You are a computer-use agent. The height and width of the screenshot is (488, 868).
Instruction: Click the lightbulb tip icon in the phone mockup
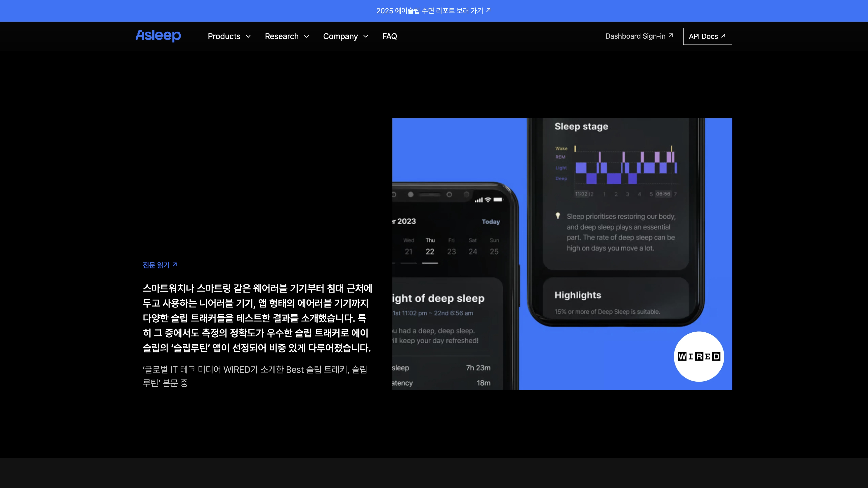(x=558, y=216)
